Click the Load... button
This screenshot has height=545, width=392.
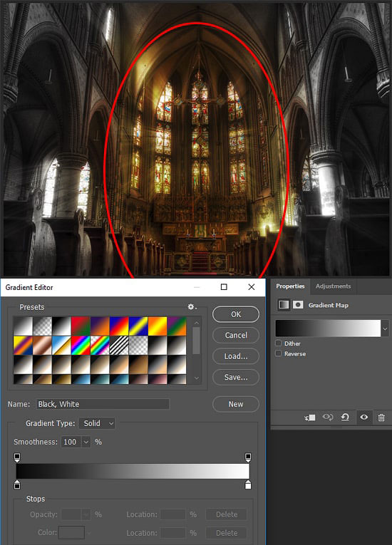(x=236, y=356)
